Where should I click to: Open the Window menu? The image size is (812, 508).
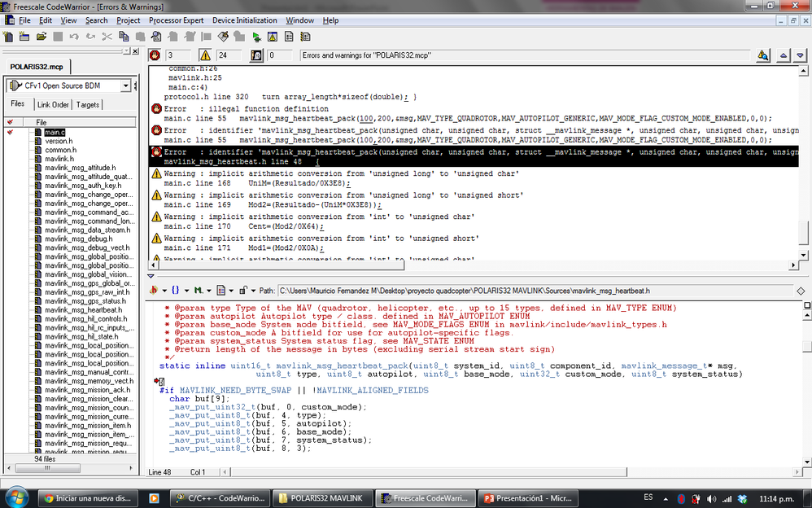point(300,20)
